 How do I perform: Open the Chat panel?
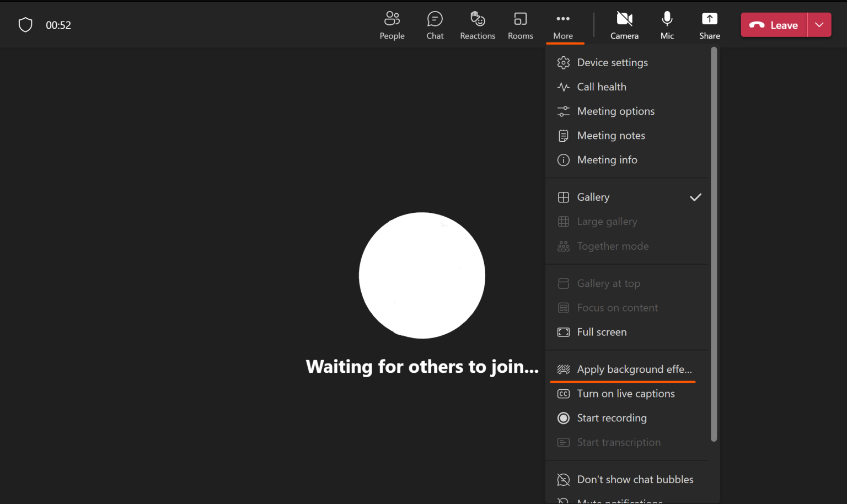435,24
